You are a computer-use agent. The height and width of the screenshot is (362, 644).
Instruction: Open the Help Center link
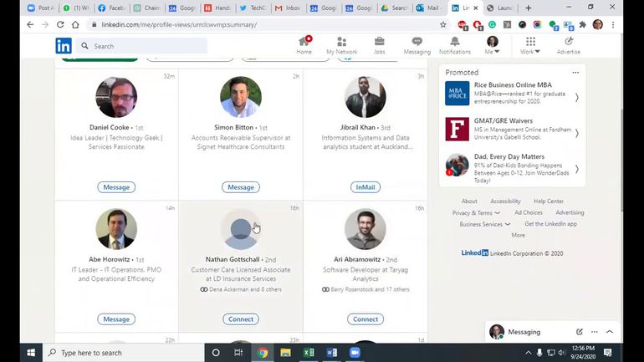(549, 201)
